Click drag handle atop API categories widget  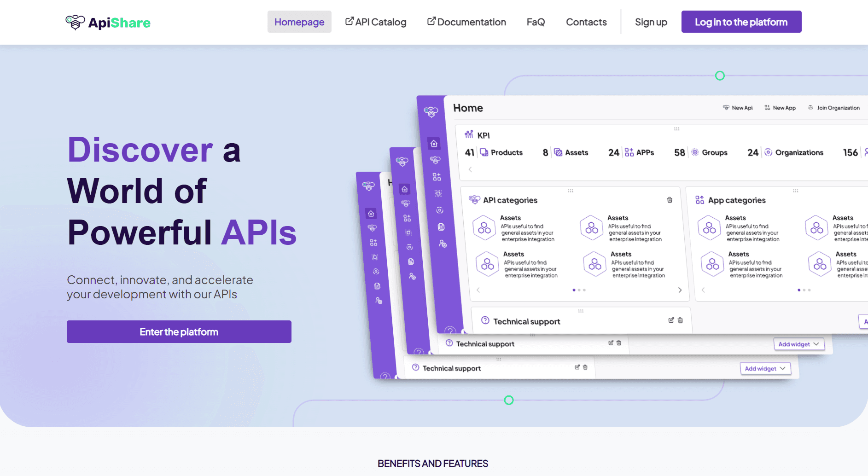pyautogui.click(x=570, y=191)
